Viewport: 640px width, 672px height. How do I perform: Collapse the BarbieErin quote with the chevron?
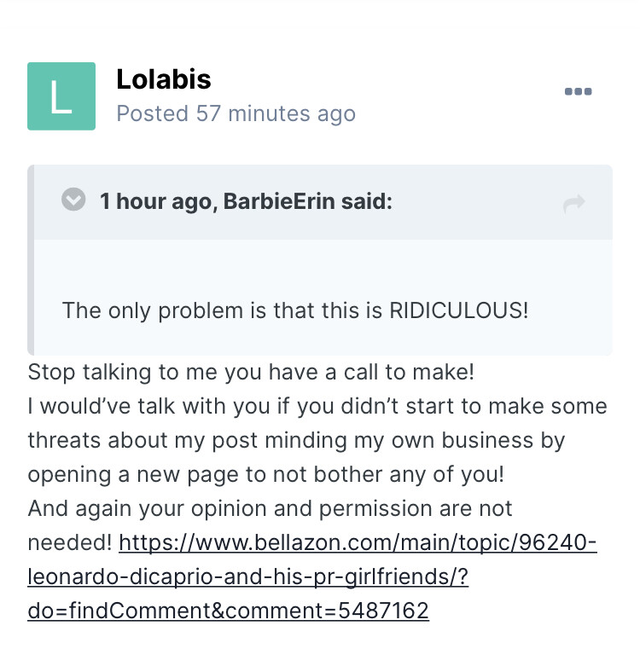[74, 200]
